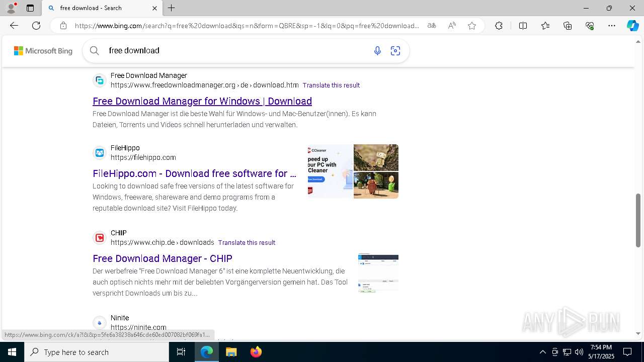Add page to favorites star icon

[472, 26]
